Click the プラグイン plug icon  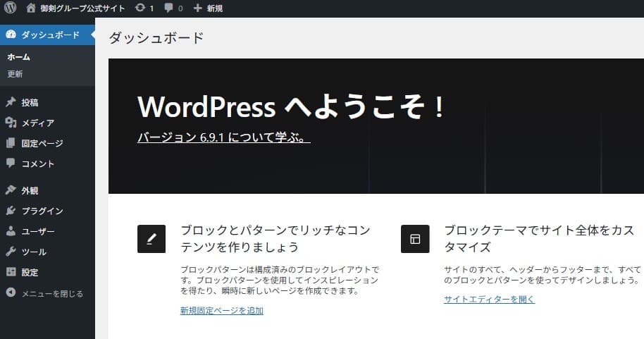pyautogui.click(x=11, y=211)
